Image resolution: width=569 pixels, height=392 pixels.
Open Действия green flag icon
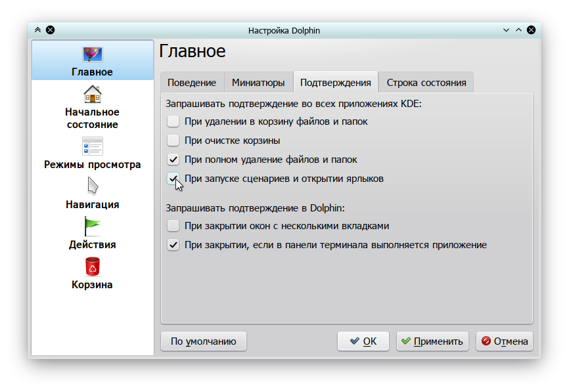92,227
